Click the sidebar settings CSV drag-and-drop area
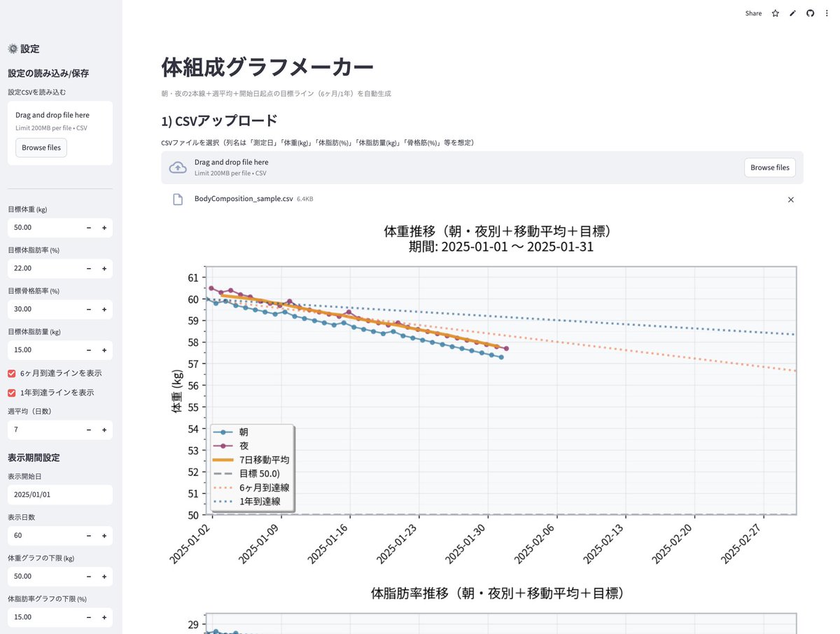 coord(60,133)
